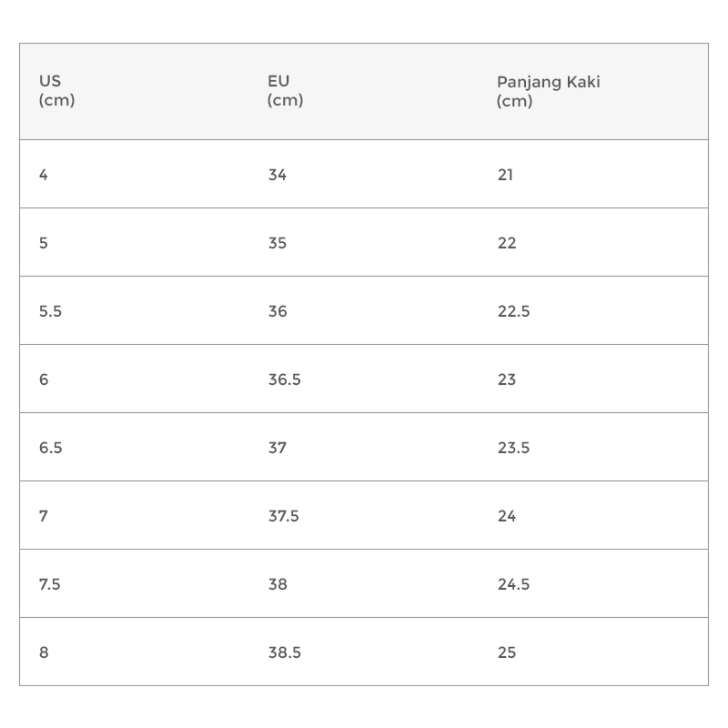Select foot length 23 value
The image size is (728, 728).
[507, 379]
